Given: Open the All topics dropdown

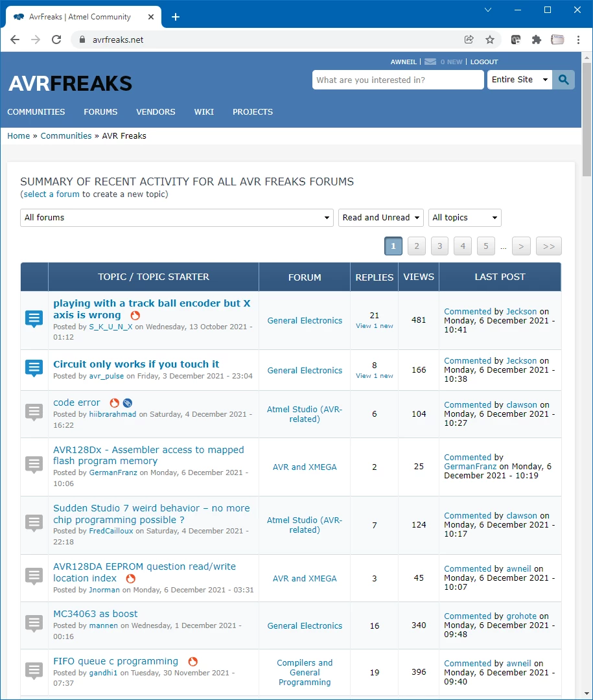Looking at the screenshot, I should [465, 218].
